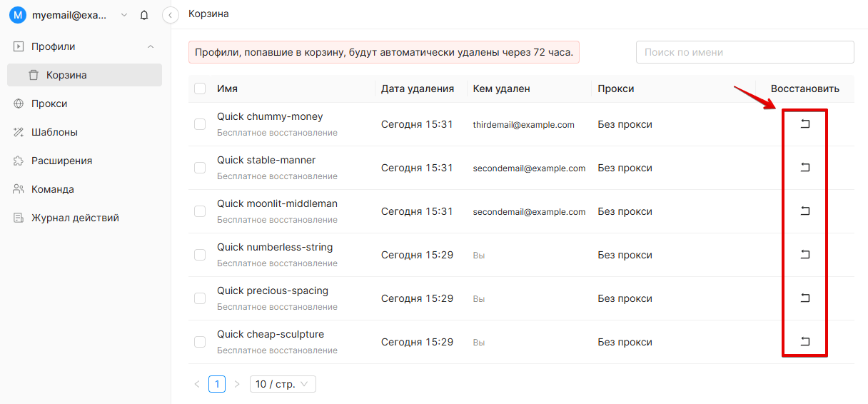This screenshot has width=868, height=404.
Task: Click the Прокси globe icon
Action: click(x=19, y=103)
